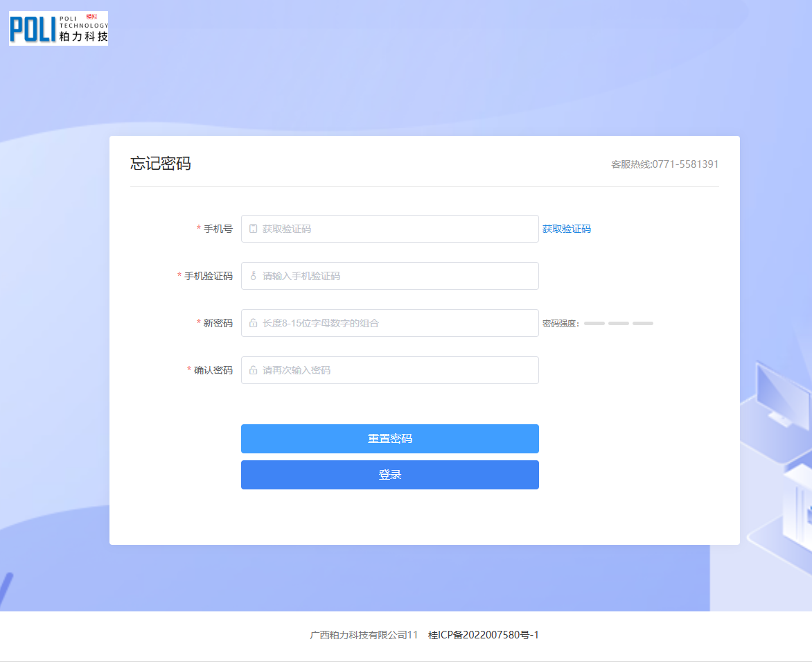The height and width of the screenshot is (662, 812).
Task: Click the POLI Technology logo
Action: click(58, 28)
